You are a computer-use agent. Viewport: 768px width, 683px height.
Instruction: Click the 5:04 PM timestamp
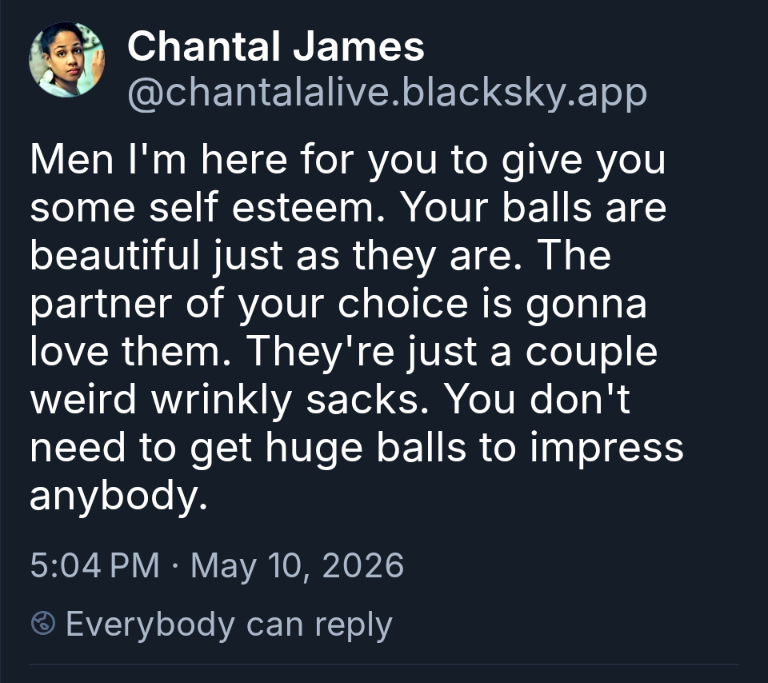(95, 565)
